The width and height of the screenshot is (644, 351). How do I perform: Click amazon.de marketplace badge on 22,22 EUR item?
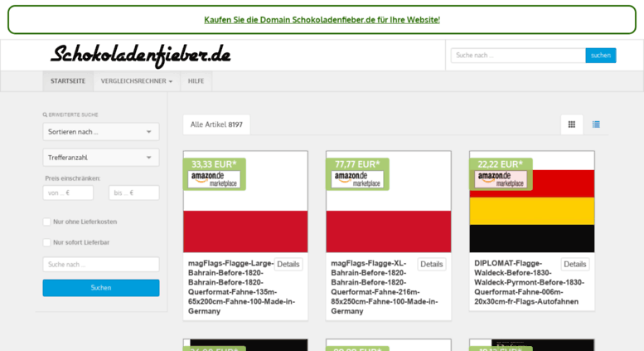tap(501, 179)
